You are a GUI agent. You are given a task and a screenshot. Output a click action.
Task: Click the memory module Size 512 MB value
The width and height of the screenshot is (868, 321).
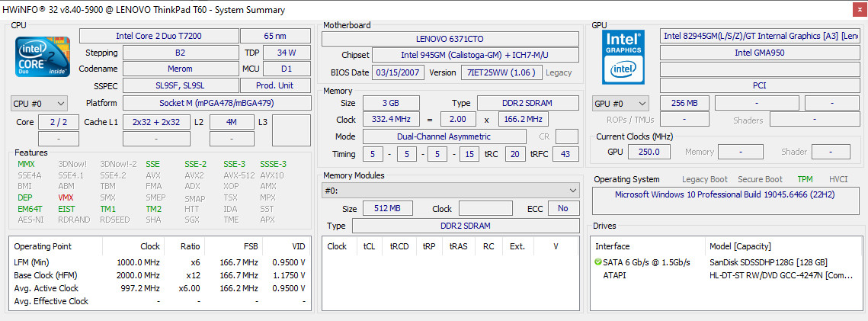point(387,209)
